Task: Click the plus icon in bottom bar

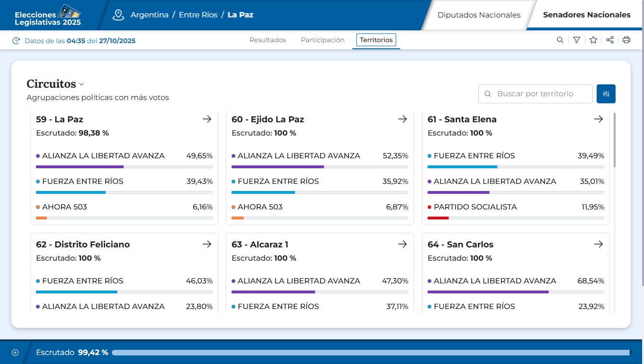Action: [x=15, y=352]
